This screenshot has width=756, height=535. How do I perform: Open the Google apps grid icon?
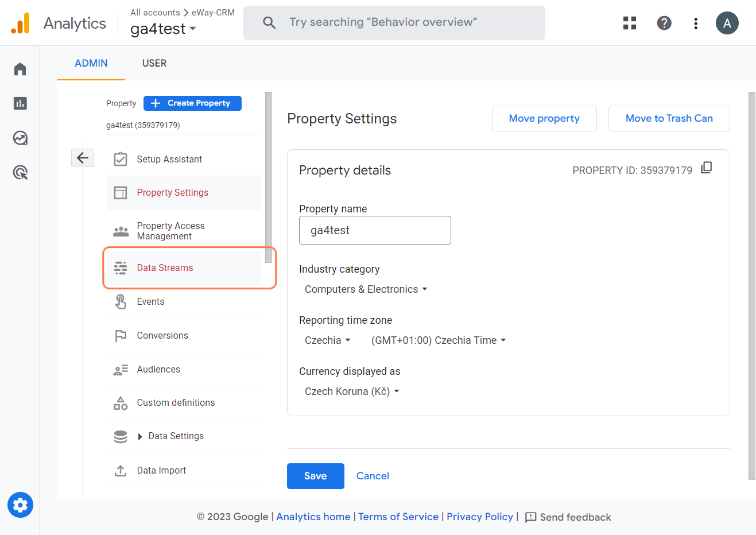[630, 23]
